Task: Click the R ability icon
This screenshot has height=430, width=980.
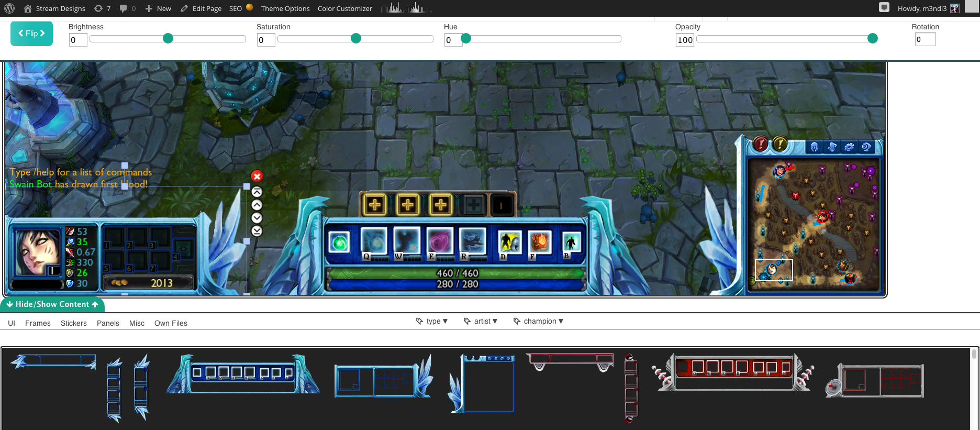Action: click(x=472, y=242)
